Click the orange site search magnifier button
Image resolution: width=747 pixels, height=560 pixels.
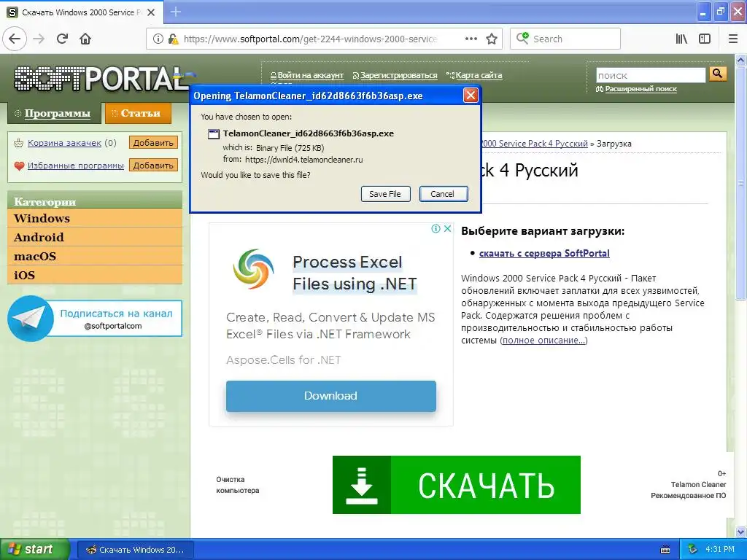tap(718, 74)
